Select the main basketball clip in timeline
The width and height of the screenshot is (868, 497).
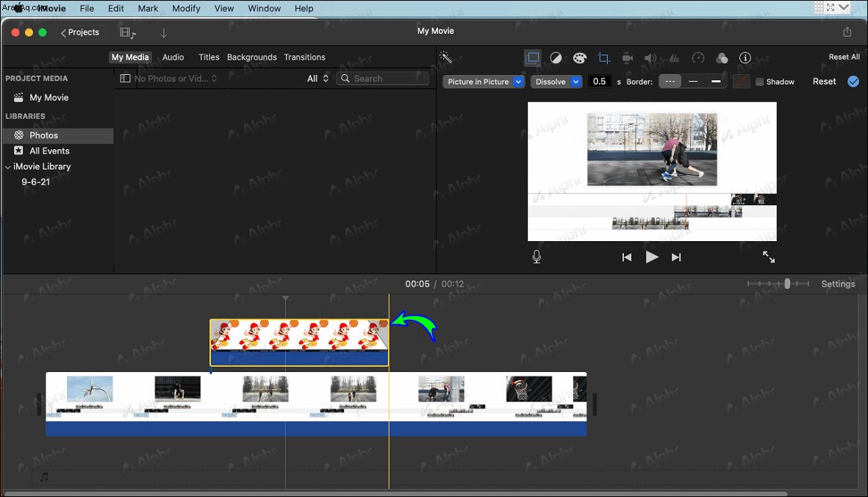(x=316, y=404)
